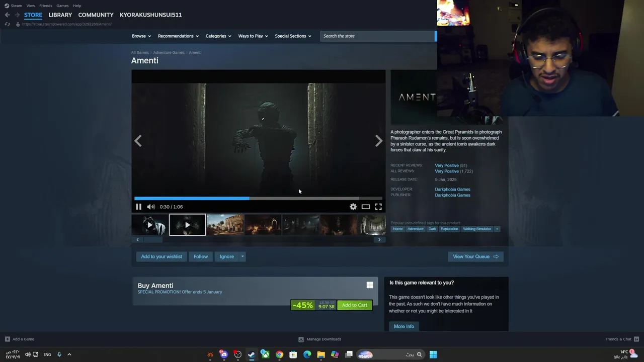This screenshot has height=362, width=644.
Task: Expand the Special Sections dropdown
Action: click(293, 36)
